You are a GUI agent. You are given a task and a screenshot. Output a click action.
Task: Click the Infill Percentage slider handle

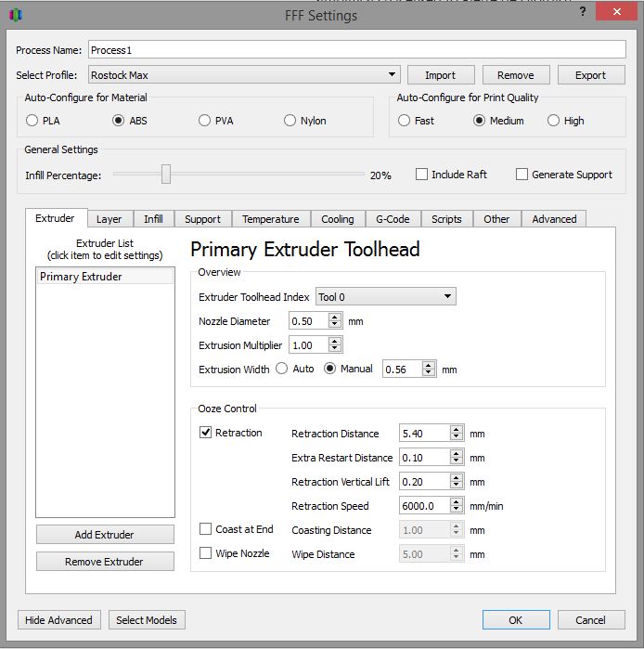click(165, 174)
